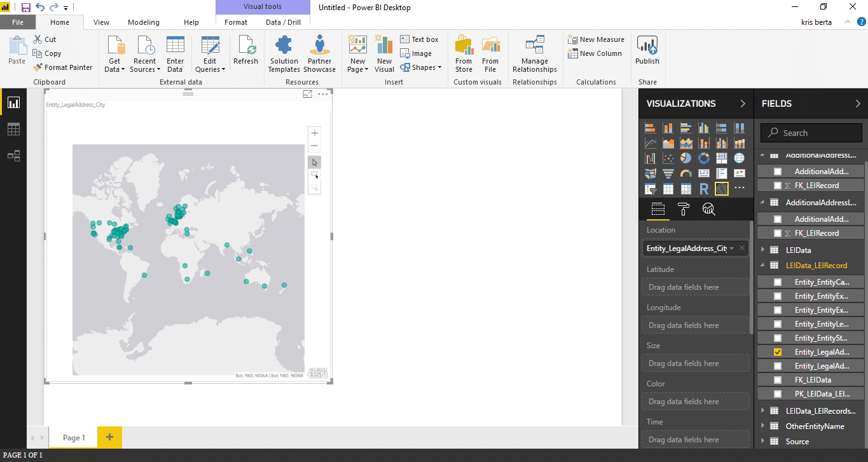
Task: Open more options ellipsis on map visual
Action: [x=323, y=94]
